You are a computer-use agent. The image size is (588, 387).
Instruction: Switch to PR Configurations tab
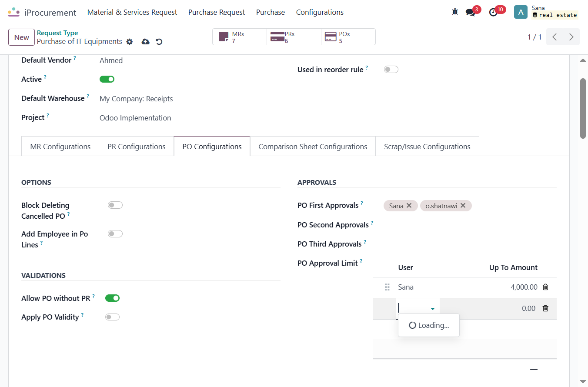pyautogui.click(x=137, y=147)
